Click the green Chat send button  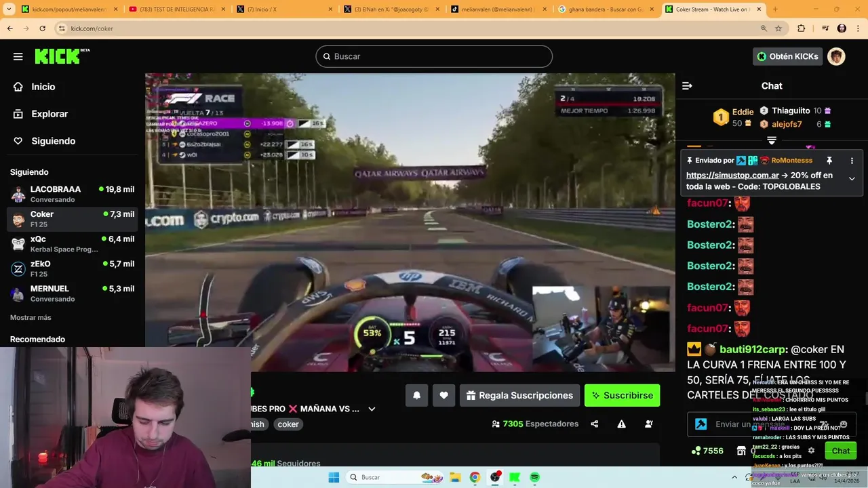841,451
